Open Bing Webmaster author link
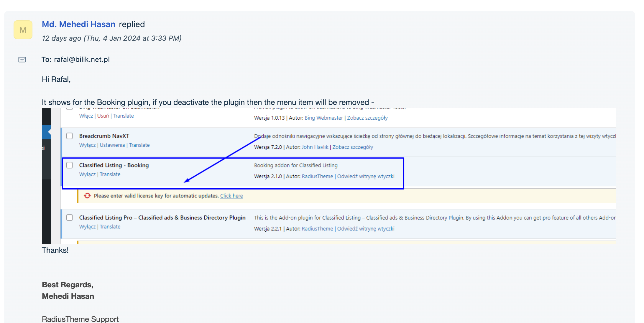 [324, 118]
